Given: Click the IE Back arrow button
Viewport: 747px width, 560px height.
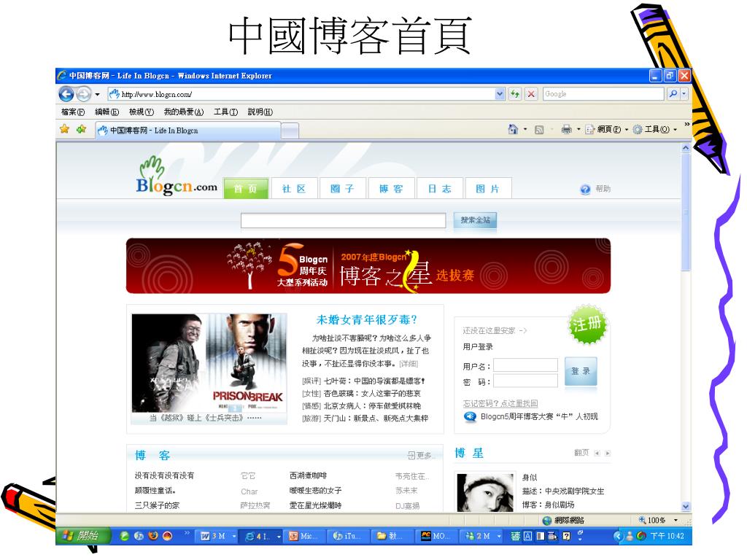Looking at the screenshot, I should point(66,94).
